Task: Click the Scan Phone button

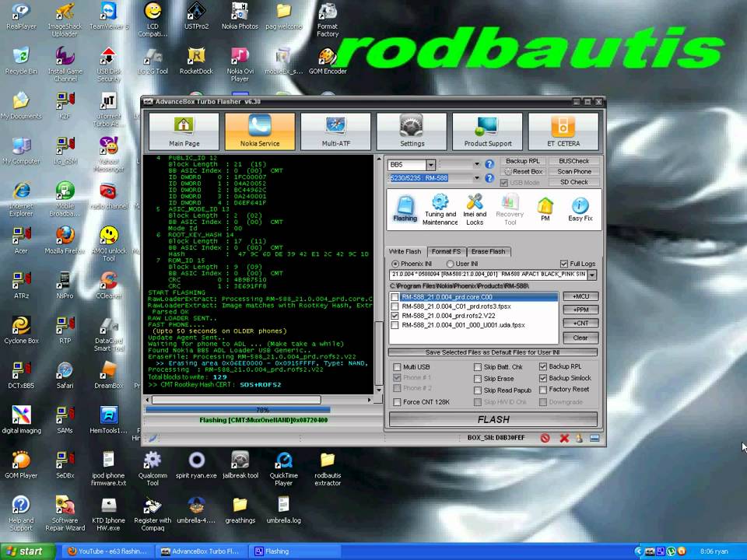Action: [573, 171]
